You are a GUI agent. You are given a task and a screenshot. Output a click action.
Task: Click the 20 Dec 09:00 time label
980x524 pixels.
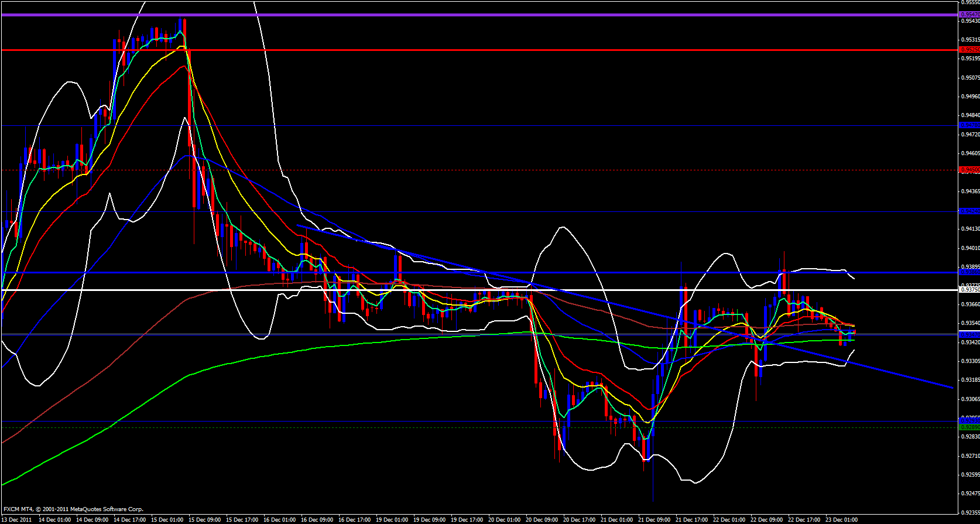pyautogui.click(x=542, y=520)
